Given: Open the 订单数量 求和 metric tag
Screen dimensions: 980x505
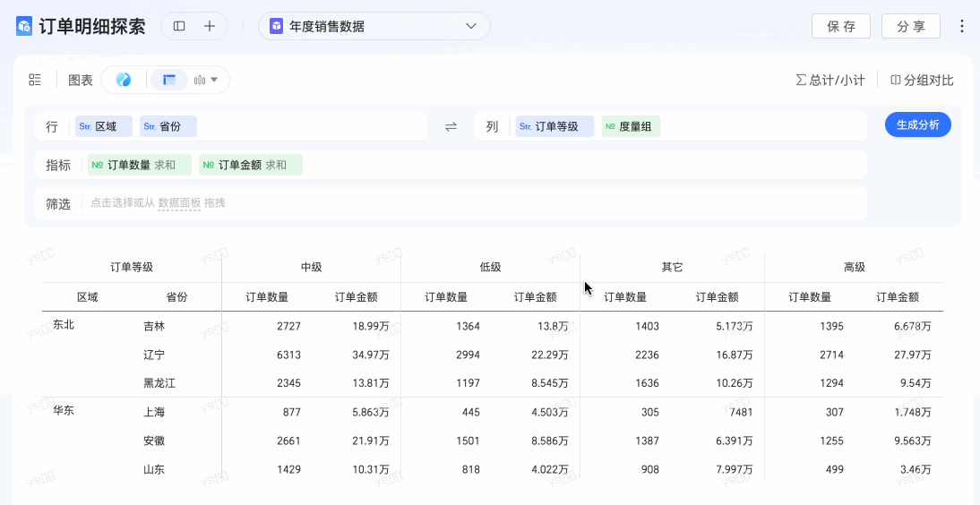Looking at the screenshot, I should [140, 165].
